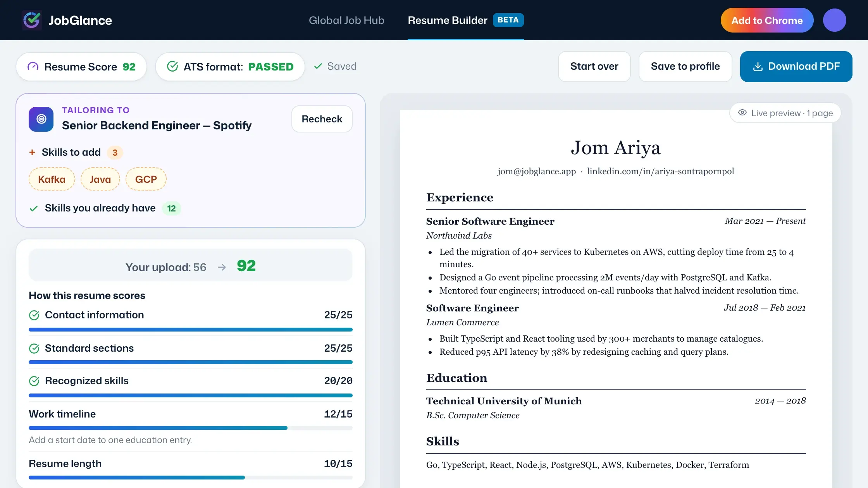The image size is (868, 488).
Task: Add the Kafka skill chip
Action: pos(52,179)
